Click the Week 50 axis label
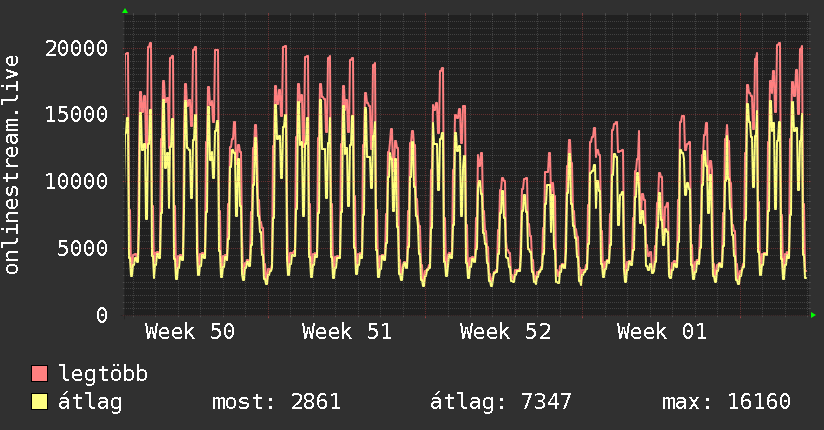Viewport: 824px width, 430px height. [x=190, y=332]
